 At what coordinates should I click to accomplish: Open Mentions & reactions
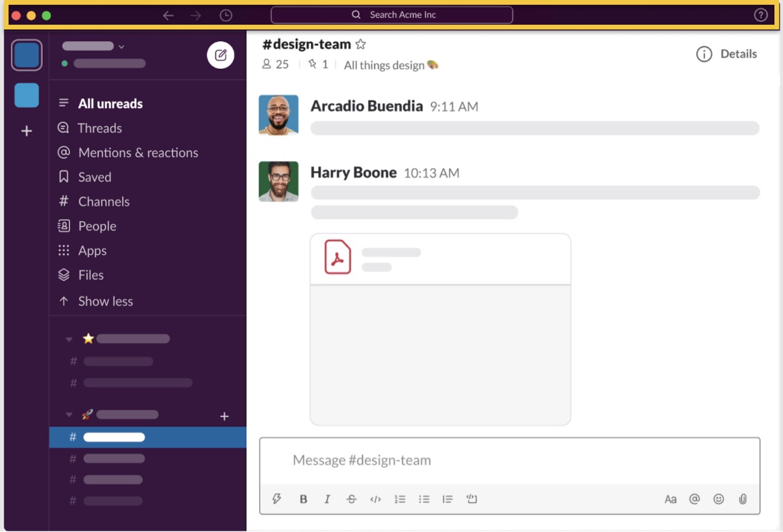[138, 153]
